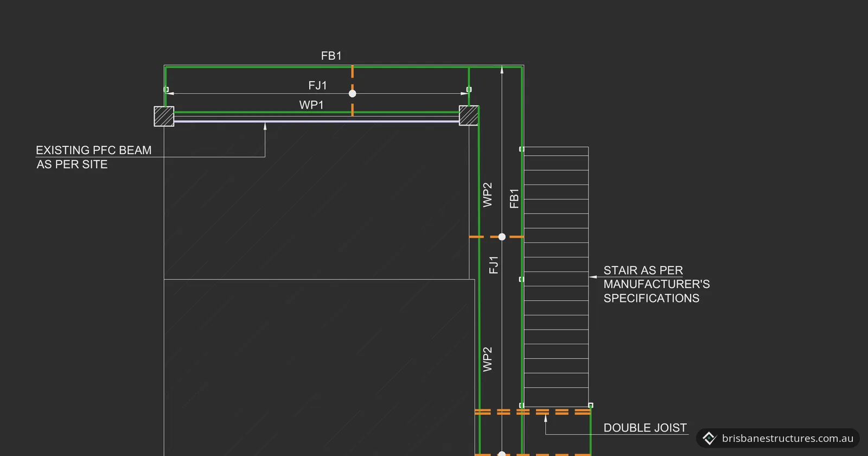The width and height of the screenshot is (868, 456).
Task: Select the FB1 label above the top beam
Action: click(331, 56)
